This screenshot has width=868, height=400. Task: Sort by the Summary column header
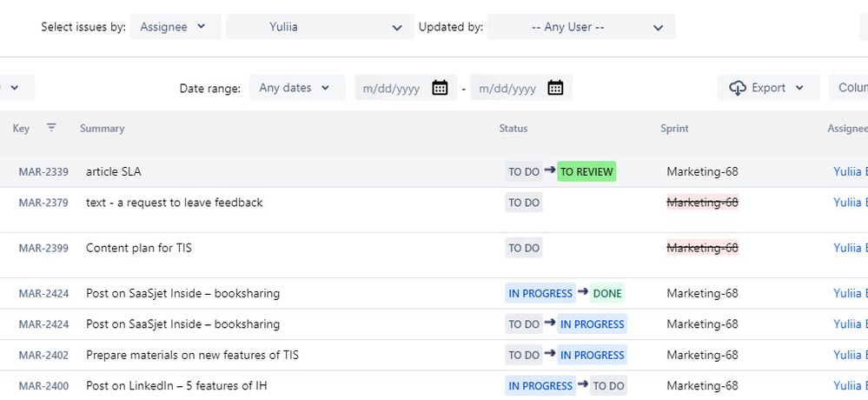click(102, 128)
